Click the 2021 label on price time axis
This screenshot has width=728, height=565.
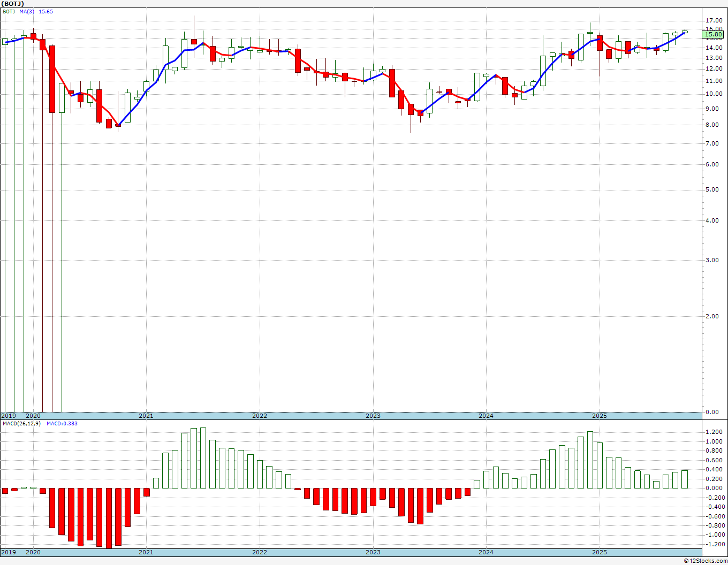point(146,416)
